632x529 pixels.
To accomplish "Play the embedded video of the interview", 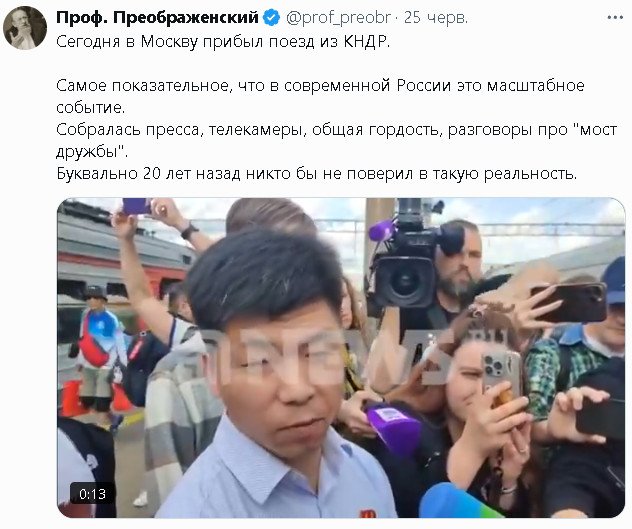I will click(x=341, y=358).
